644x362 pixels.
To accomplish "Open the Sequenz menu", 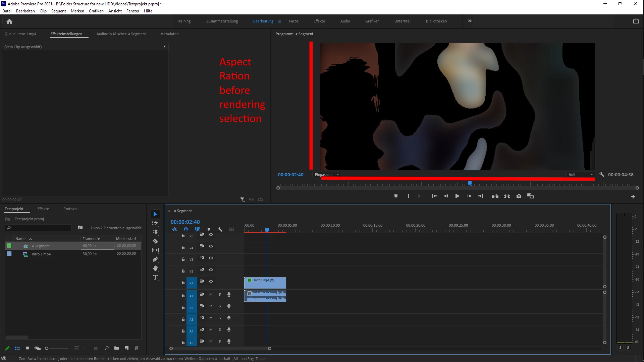I will 58,11.
